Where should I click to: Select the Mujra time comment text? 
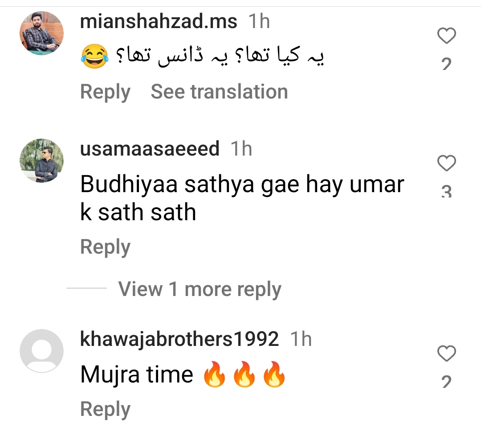point(183,374)
